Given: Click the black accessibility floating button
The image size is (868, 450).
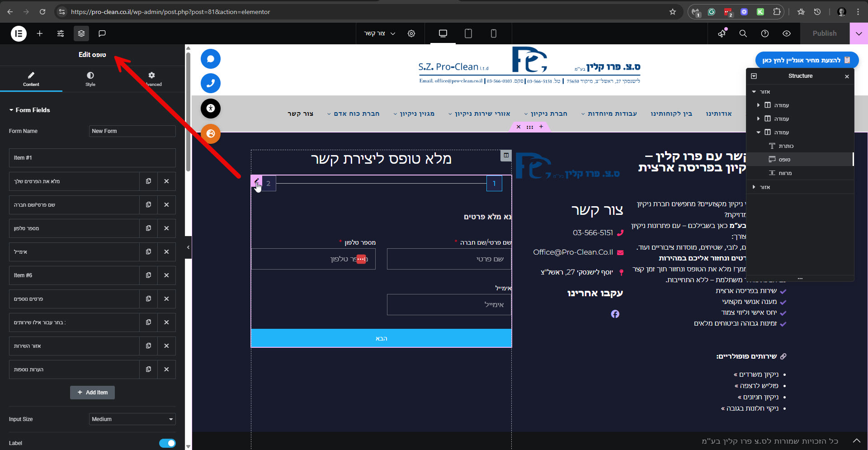Looking at the screenshot, I should pos(210,108).
